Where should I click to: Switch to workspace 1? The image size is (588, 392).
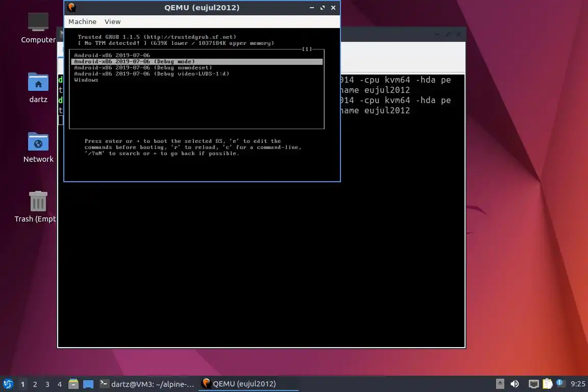(x=22, y=384)
